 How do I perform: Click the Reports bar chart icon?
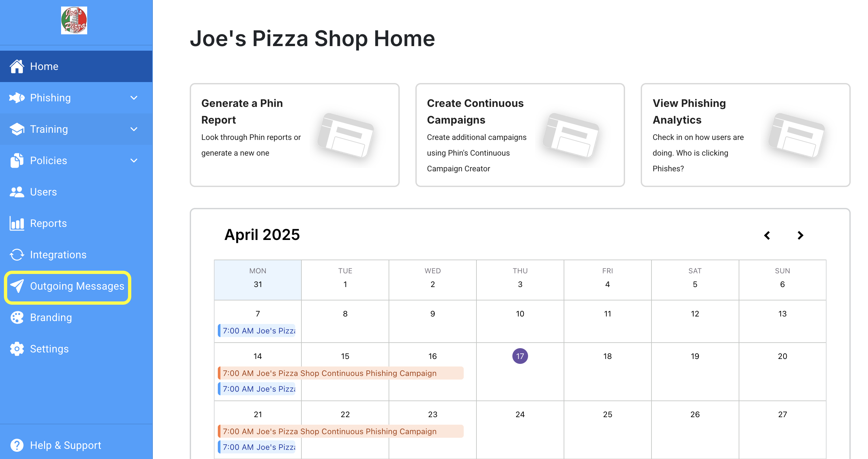(17, 223)
